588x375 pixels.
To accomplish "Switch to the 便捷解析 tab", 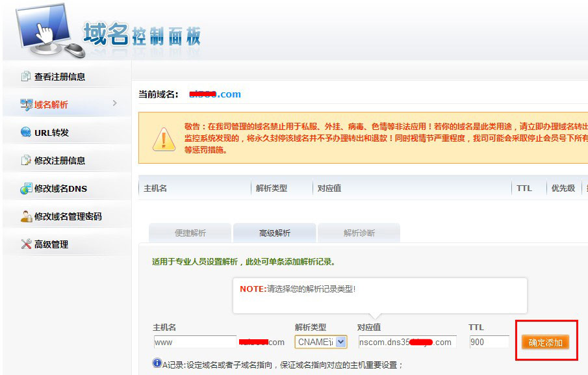I will (190, 233).
